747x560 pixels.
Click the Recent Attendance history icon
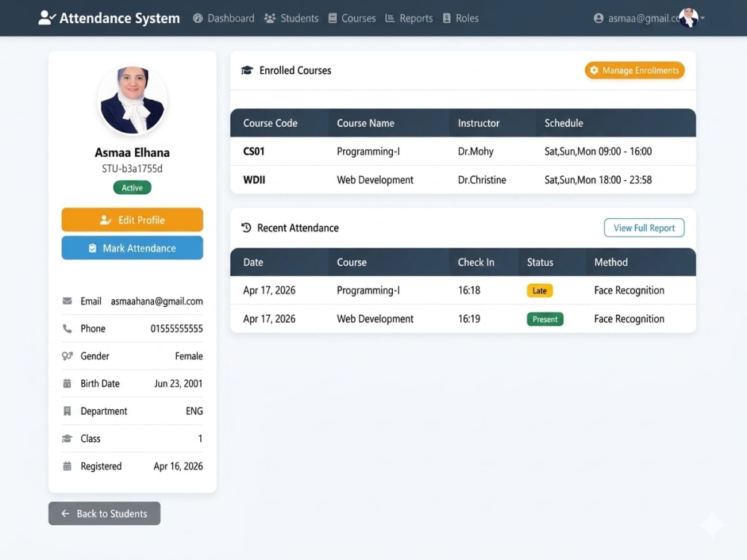coord(247,228)
